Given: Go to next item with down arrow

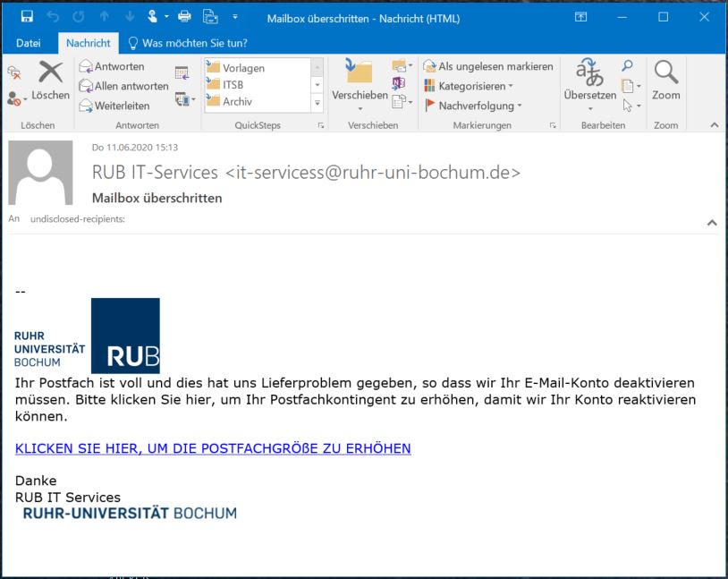Looking at the screenshot, I should click(x=130, y=17).
